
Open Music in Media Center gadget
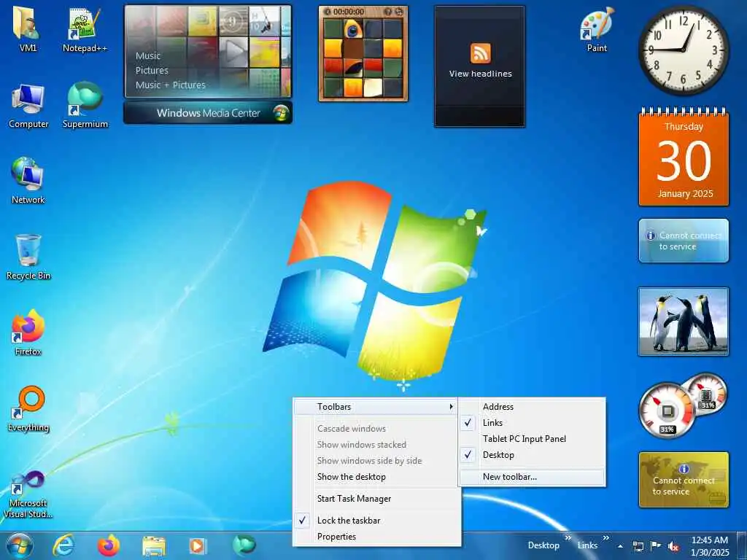click(147, 55)
